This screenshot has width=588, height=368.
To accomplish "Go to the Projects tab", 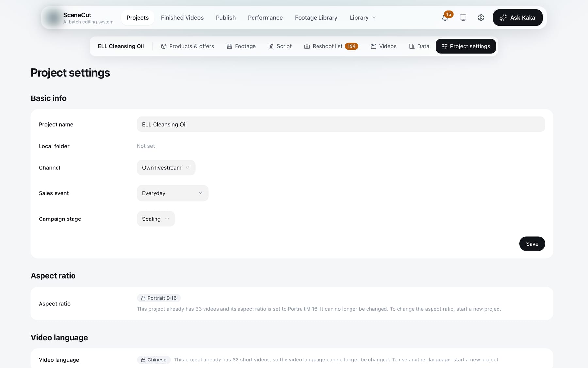I will click(138, 18).
